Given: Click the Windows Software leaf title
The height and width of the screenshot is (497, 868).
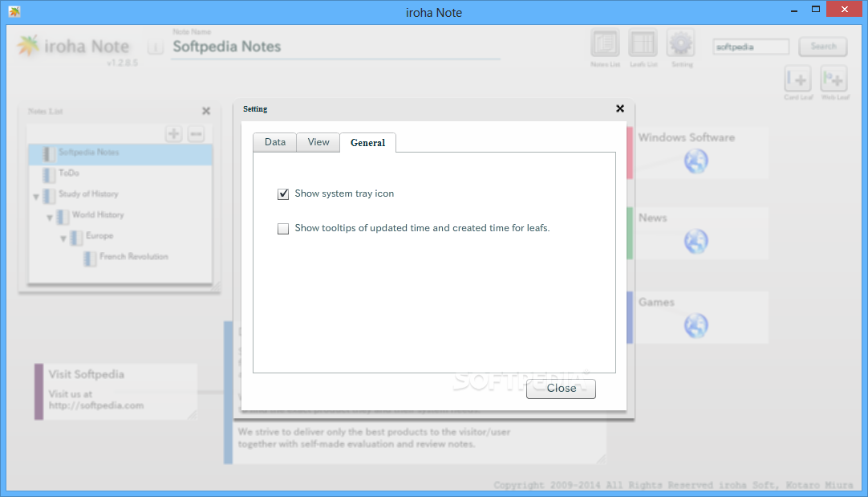Looking at the screenshot, I should (x=687, y=137).
